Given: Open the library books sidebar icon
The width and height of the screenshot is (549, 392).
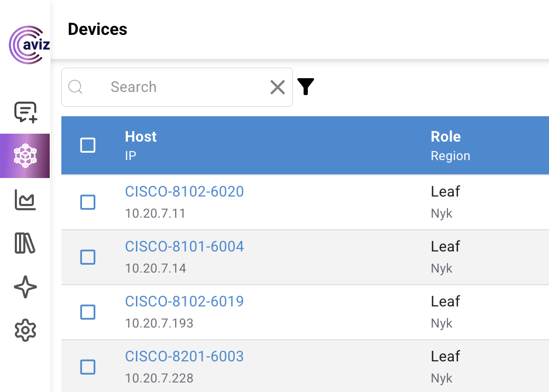Looking at the screenshot, I should click(25, 244).
